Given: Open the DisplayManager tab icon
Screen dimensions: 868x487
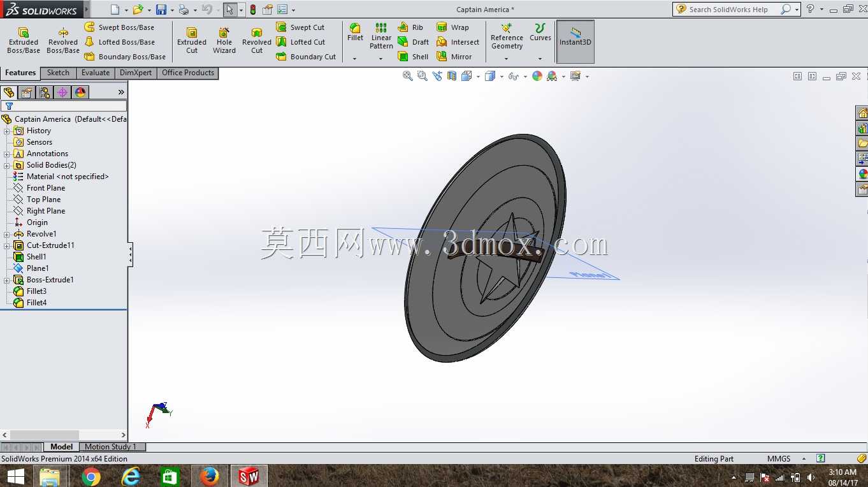Looking at the screenshot, I should pos(80,92).
